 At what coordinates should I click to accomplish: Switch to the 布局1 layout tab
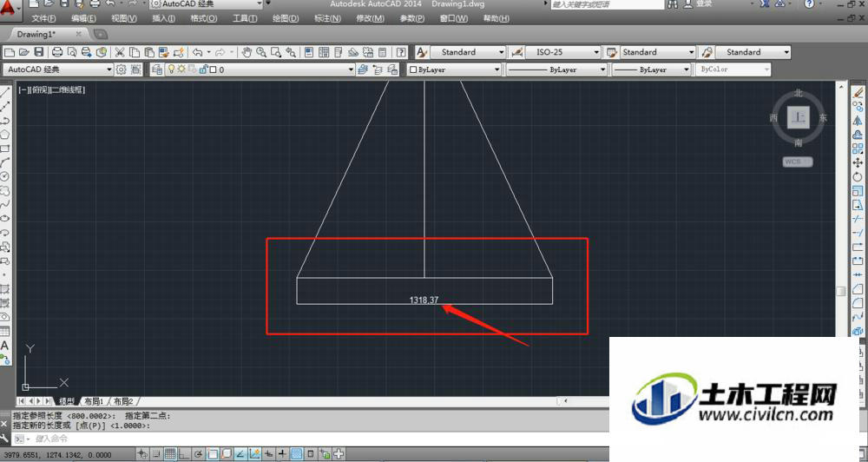click(94, 401)
